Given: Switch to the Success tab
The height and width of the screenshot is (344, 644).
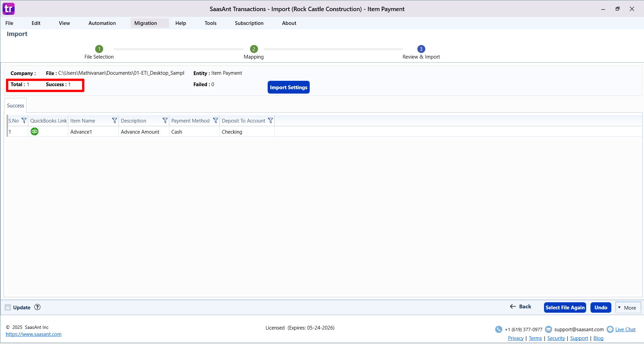Looking at the screenshot, I should tap(15, 105).
